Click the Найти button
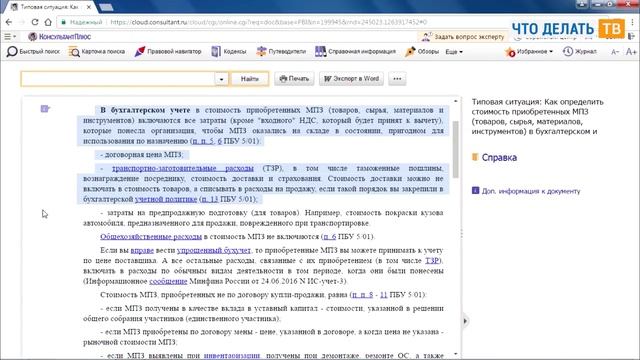 (249, 79)
